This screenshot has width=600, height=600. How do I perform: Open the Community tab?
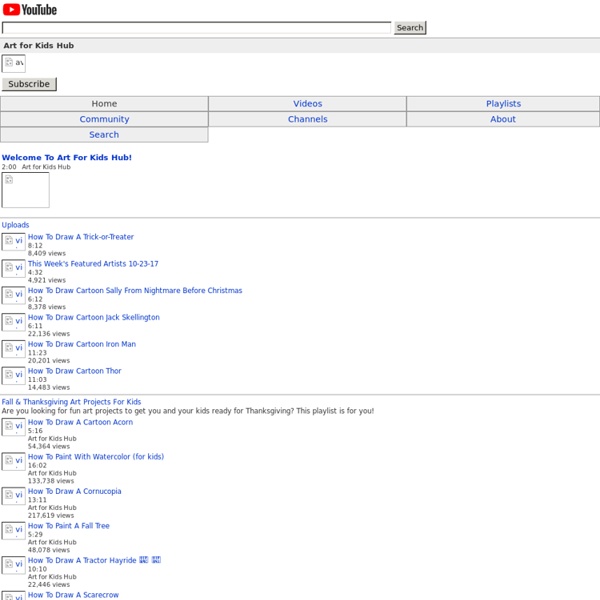(x=104, y=119)
